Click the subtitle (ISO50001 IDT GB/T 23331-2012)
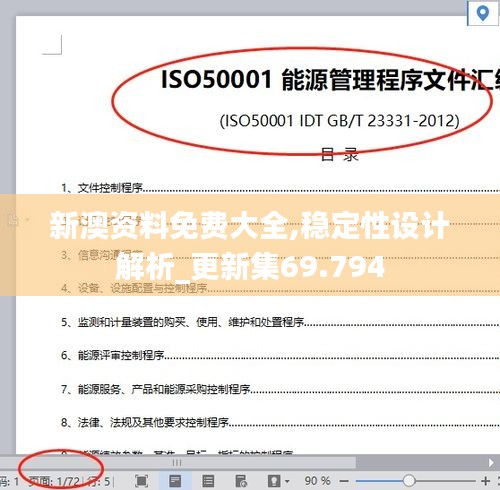 (x=340, y=121)
